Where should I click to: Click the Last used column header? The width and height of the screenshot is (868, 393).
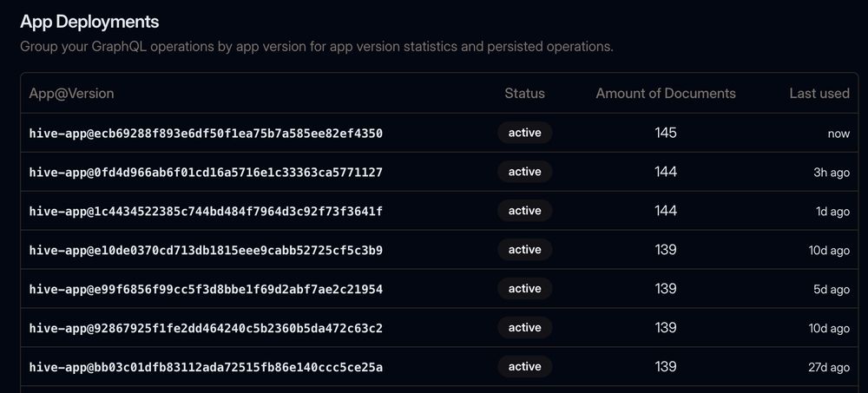[x=819, y=94]
